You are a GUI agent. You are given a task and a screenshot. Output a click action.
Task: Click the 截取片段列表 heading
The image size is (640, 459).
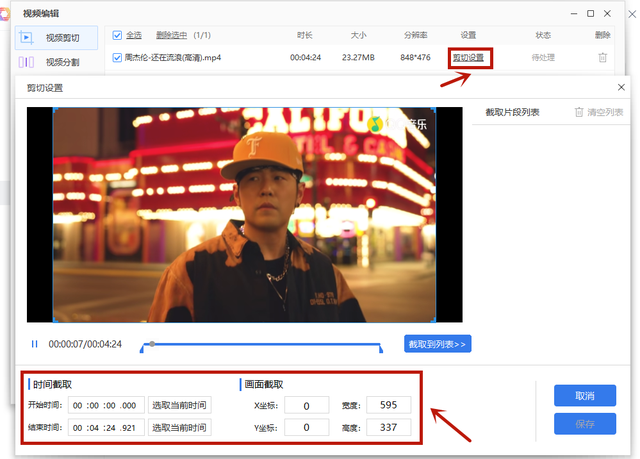pyautogui.click(x=512, y=112)
